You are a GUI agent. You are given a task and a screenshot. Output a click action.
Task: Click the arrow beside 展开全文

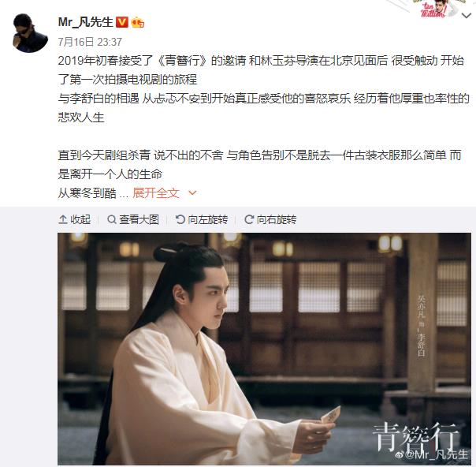192,192
